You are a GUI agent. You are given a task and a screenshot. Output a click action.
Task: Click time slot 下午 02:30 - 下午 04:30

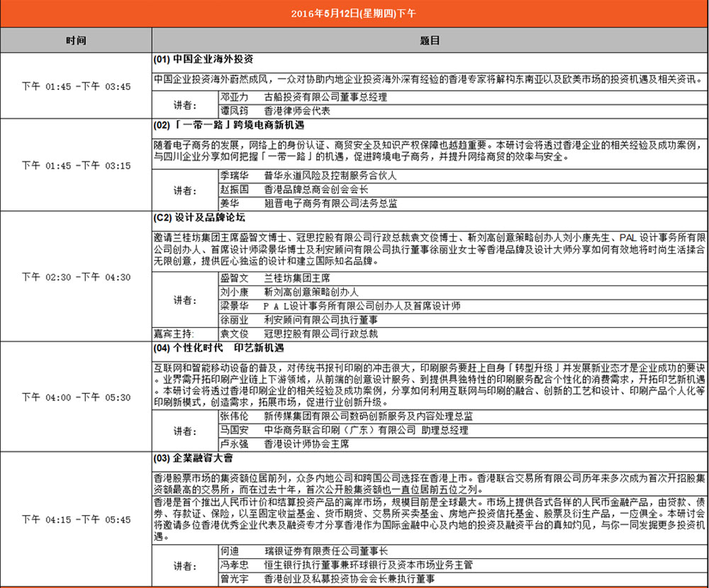click(76, 277)
